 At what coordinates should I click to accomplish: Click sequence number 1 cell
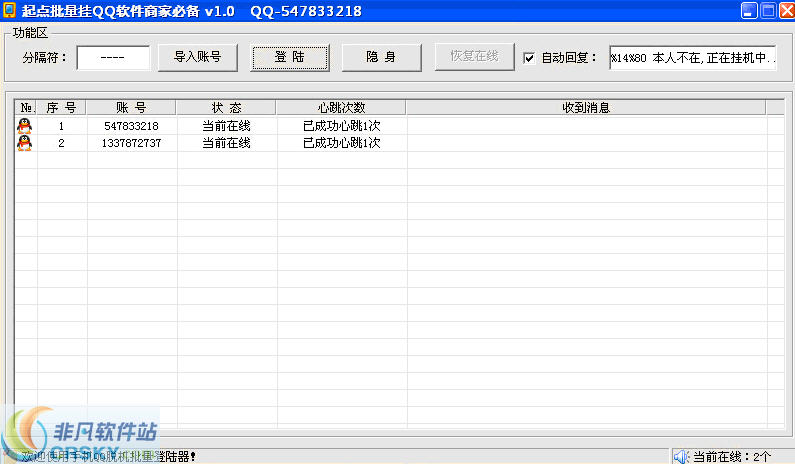pyautogui.click(x=61, y=126)
